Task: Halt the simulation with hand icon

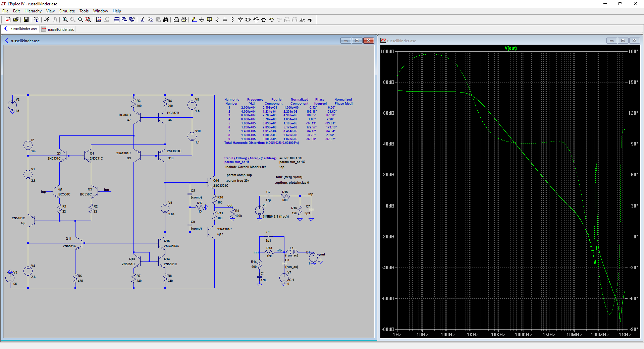Action: tap(55, 20)
